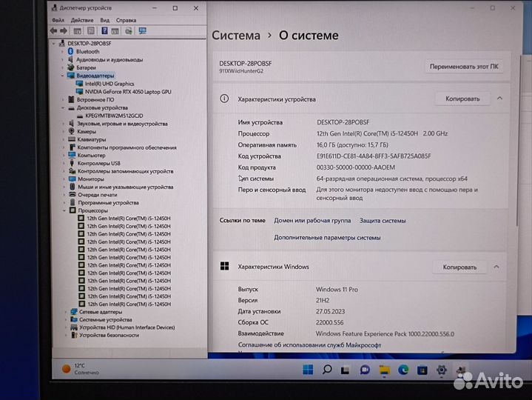532x400 pixels.
Task: Open taskbar Search magnifier
Action: (327, 370)
